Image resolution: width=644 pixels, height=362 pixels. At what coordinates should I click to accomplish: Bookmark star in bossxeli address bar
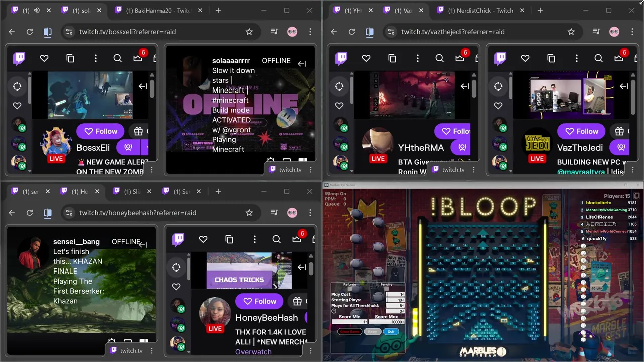pyautogui.click(x=249, y=32)
